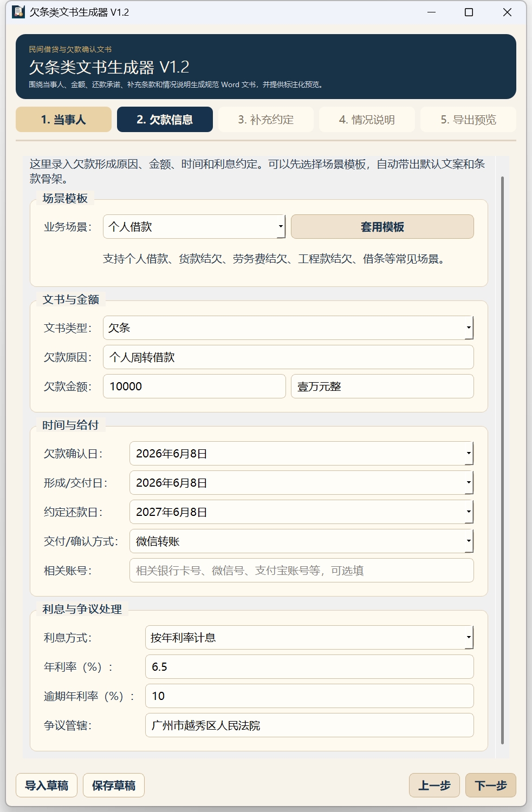The image size is (532, 812).
Task: Click the 套用模板 button
Action: 382,227
